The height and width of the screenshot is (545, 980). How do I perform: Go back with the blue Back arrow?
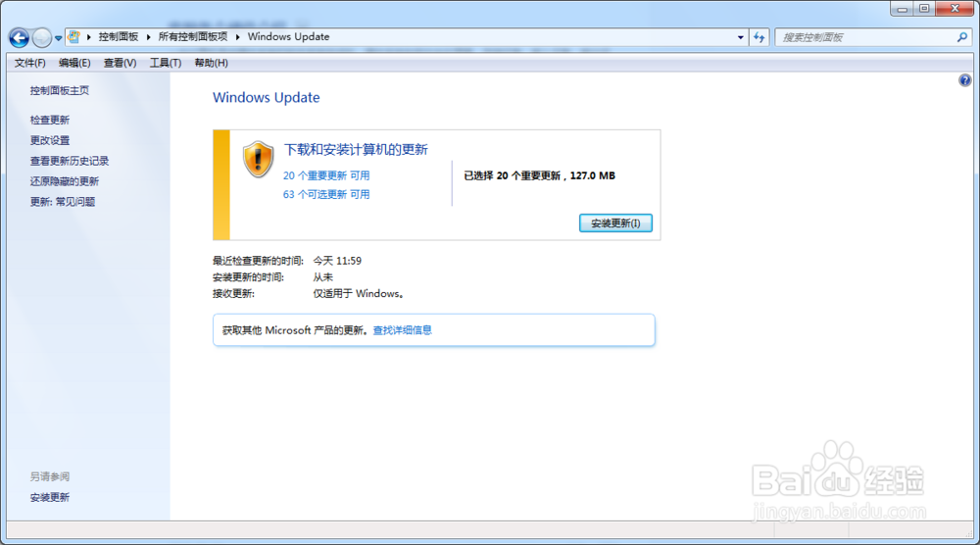pyautogui.click(x=19, y=38)
